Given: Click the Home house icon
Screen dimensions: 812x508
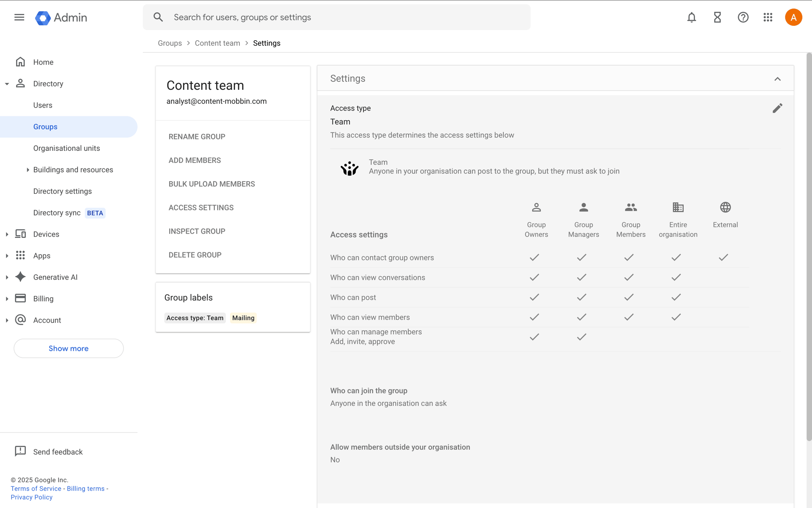Looking at the screenshot, I should [x=20, y=62].
